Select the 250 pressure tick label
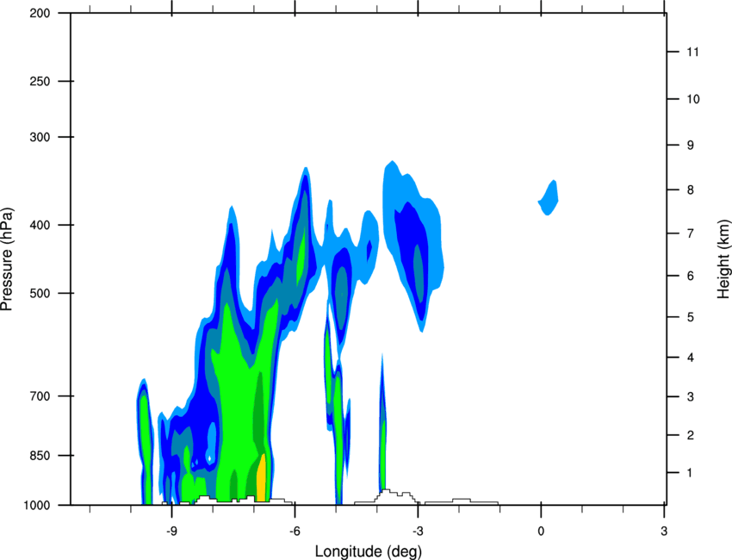732x560 pixels. coord(40,81)
